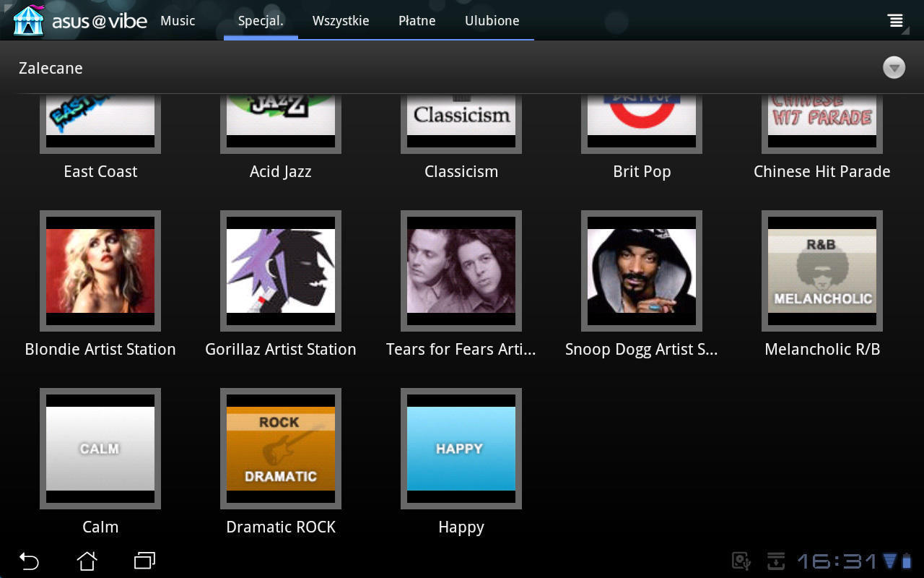Image resolution: width=924 pixels, height=578 pixels.
Task: Tap the Recent Apps navigation icon
Action: (144, 561)
